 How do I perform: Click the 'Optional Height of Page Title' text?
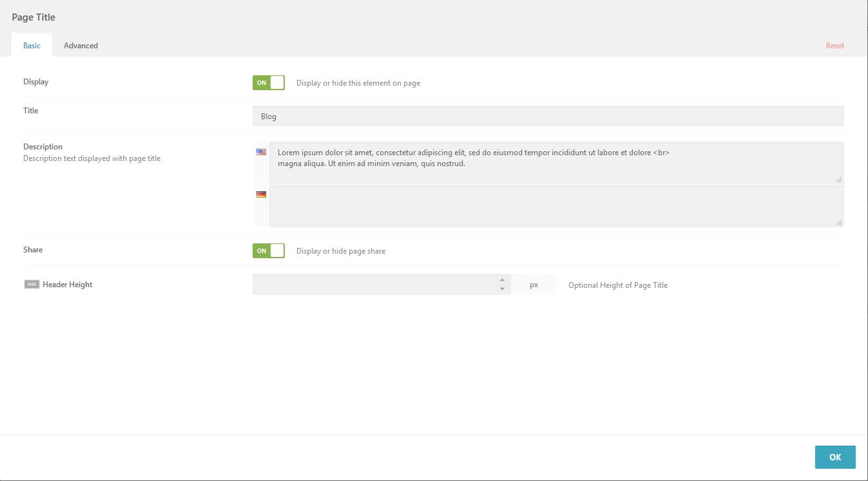[618, 285]
